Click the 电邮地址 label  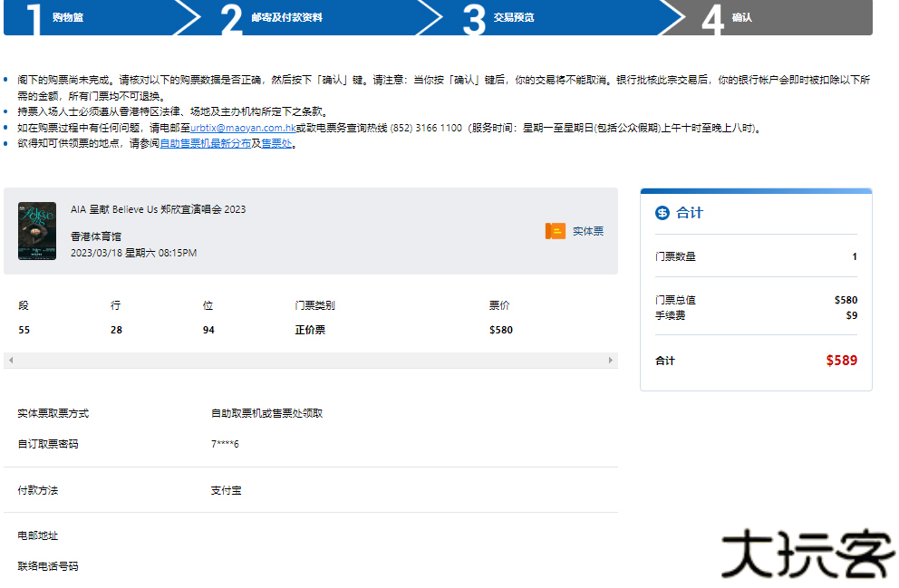[38, 535]
